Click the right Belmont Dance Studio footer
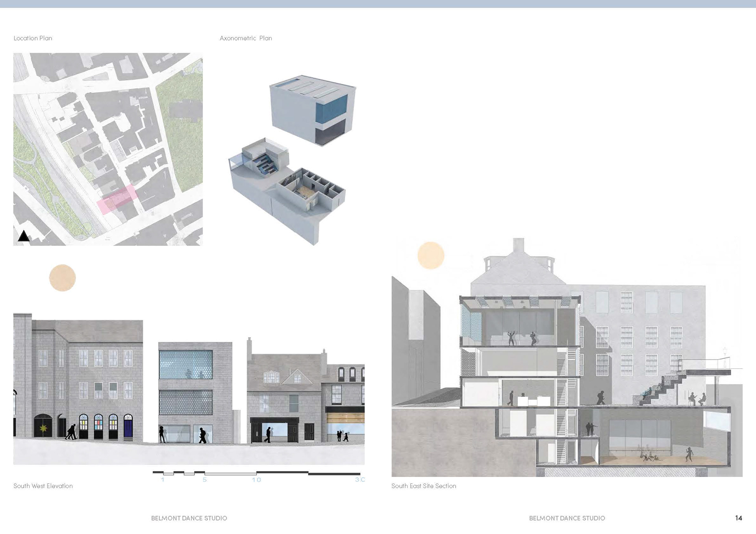The height and width of the screenshot is (534, 756). [567, 518]
